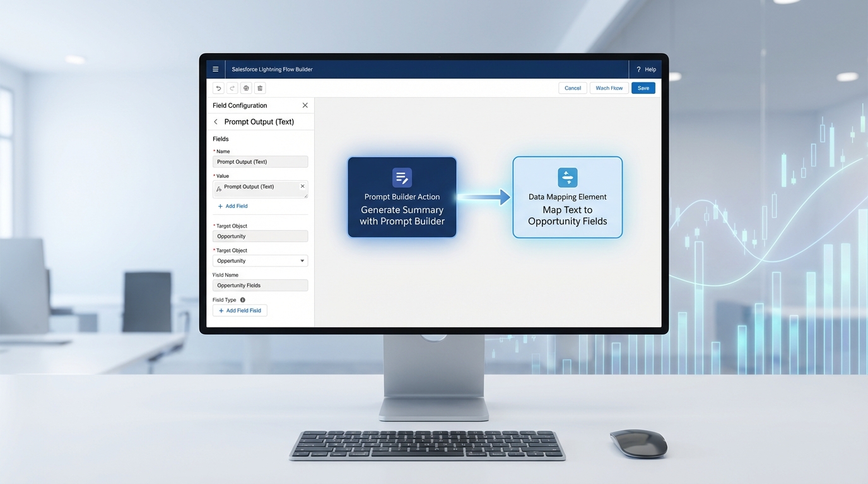Click the formula (fx) icon in the Value field
The height and width of the screenshot is (484, 868).
220,187
